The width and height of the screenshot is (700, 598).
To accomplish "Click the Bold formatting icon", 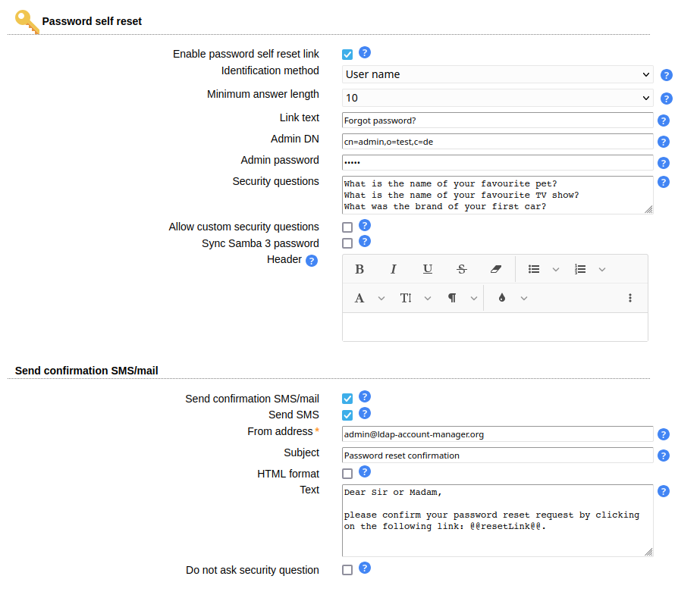I will [359, 269].
